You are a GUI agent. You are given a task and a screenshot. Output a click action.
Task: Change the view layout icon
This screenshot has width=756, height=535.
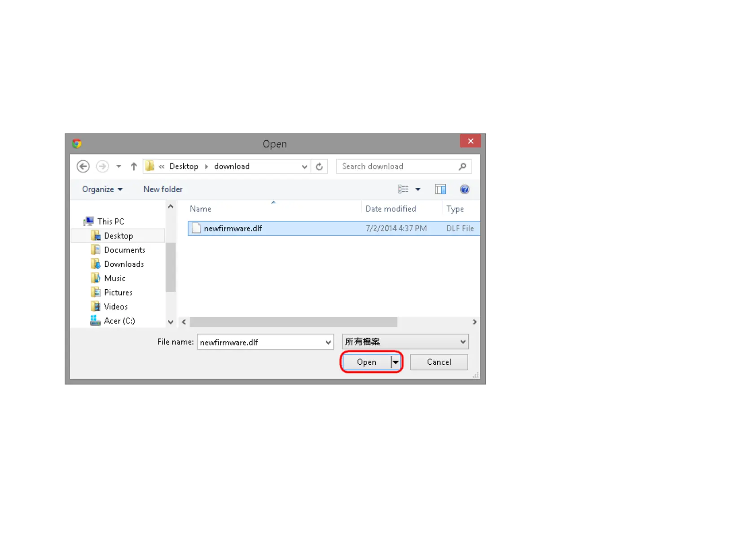(403, 190)
